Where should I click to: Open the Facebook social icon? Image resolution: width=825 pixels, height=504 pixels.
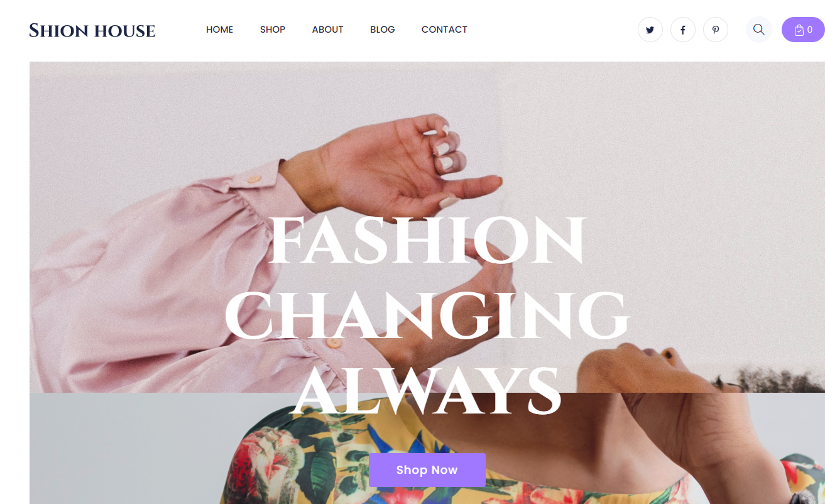click(683, 30)
